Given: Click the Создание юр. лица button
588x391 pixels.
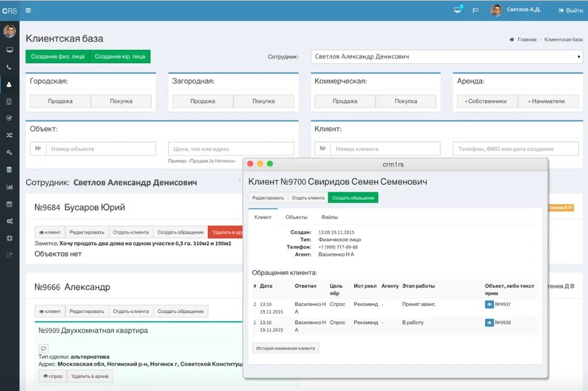Looking at the screenshot, I should [120, 56].
